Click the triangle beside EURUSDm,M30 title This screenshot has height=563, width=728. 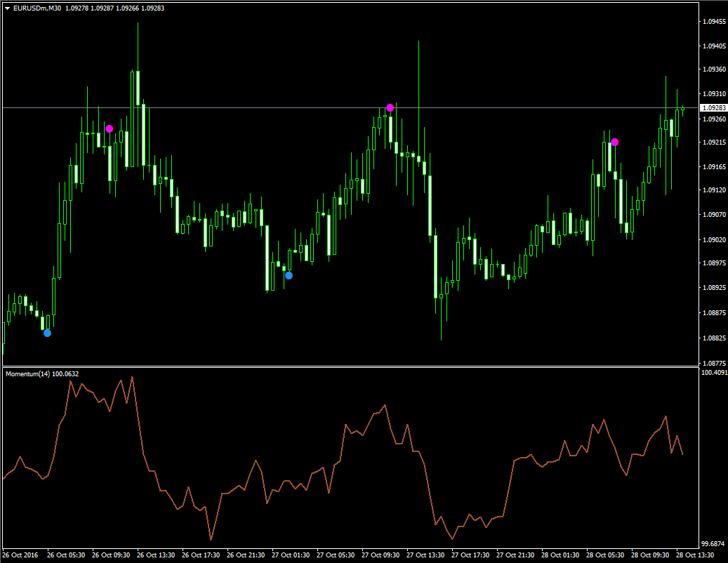click(8, 8)
